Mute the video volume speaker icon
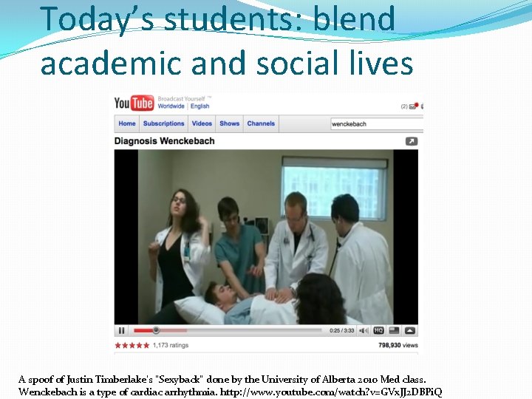Image resolution: width=532 pixels, height=399 pixels. [x=364, y=330]
